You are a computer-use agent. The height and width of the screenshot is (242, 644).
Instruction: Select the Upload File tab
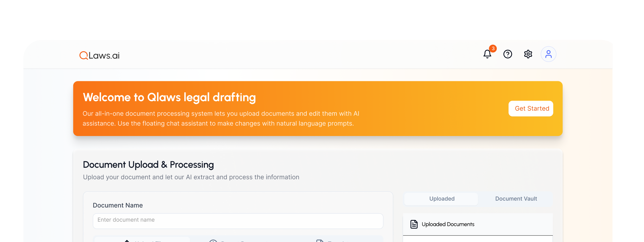point(142,240)
